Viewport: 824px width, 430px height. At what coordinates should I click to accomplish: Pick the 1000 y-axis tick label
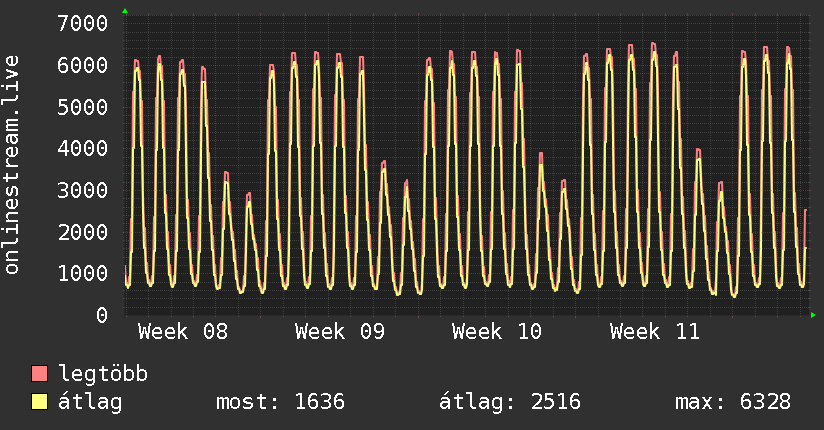tap(83, 273)
